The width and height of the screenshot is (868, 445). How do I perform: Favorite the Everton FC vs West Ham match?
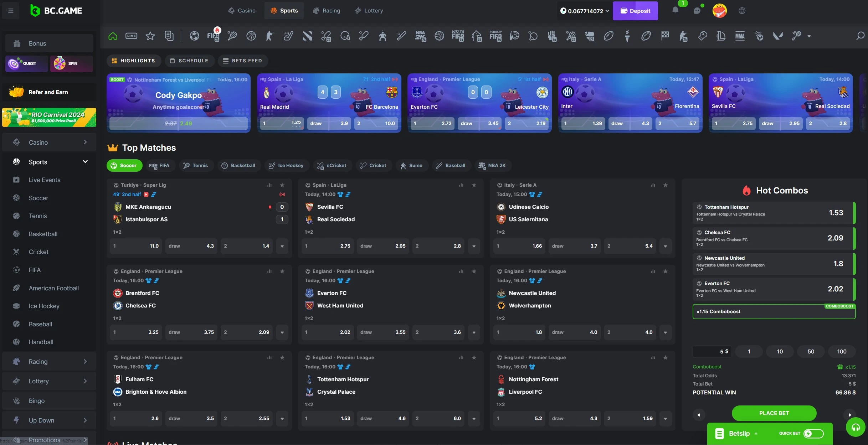[x=474, y=271]
